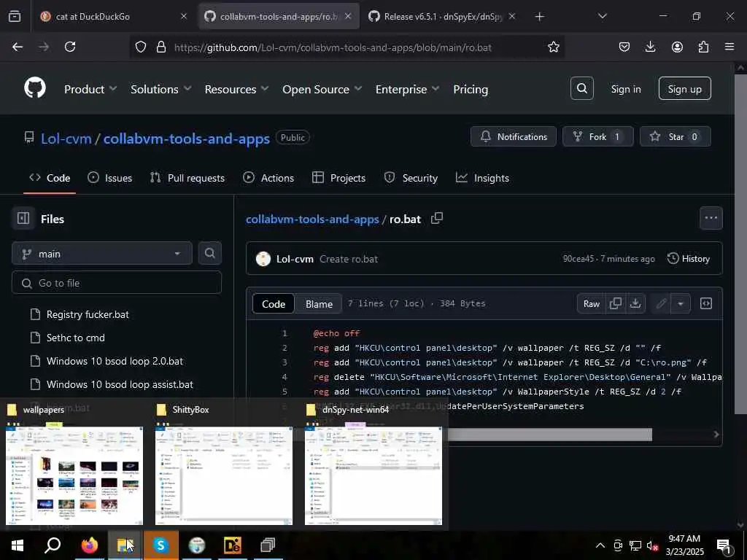Open dnSpy app on taskbar

[x=232, y=545]
